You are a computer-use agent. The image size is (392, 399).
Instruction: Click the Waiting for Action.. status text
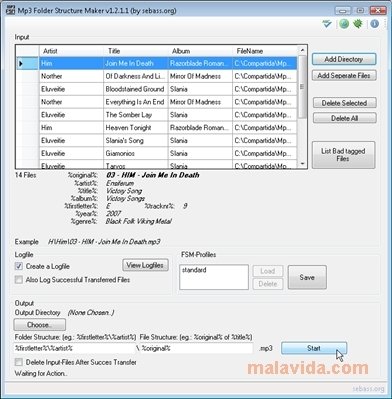click(x=41, y=374)
